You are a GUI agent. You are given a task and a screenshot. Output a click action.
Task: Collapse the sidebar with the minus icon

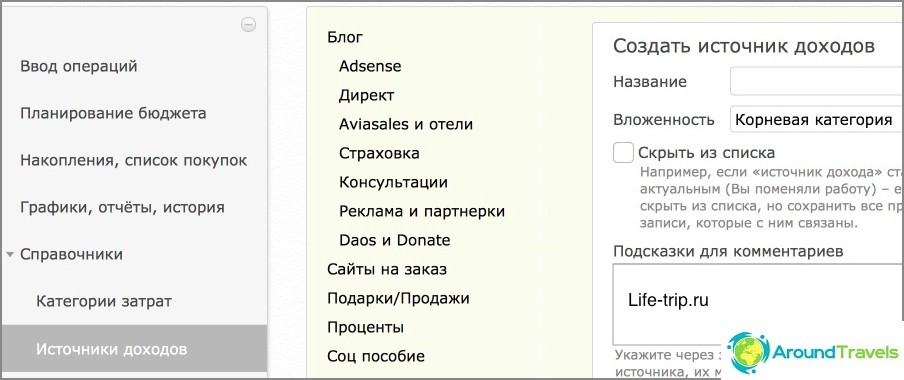[248, 24]
